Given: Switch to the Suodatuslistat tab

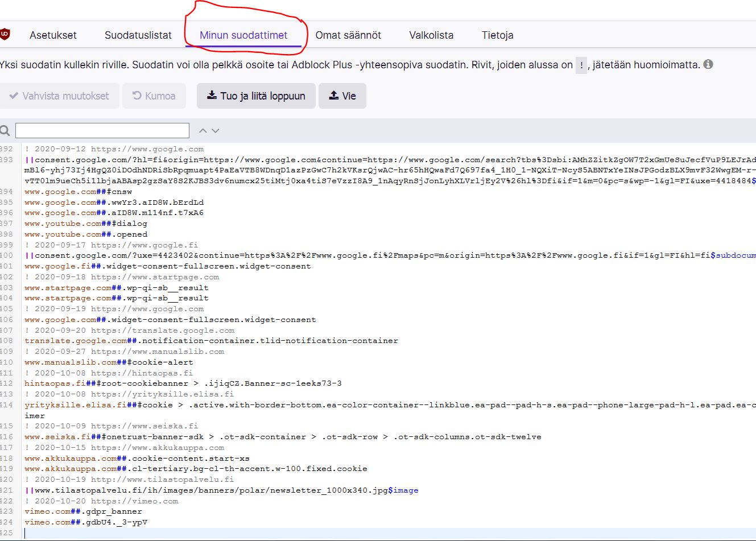Looking at the screenshot, I should point(138,35).
